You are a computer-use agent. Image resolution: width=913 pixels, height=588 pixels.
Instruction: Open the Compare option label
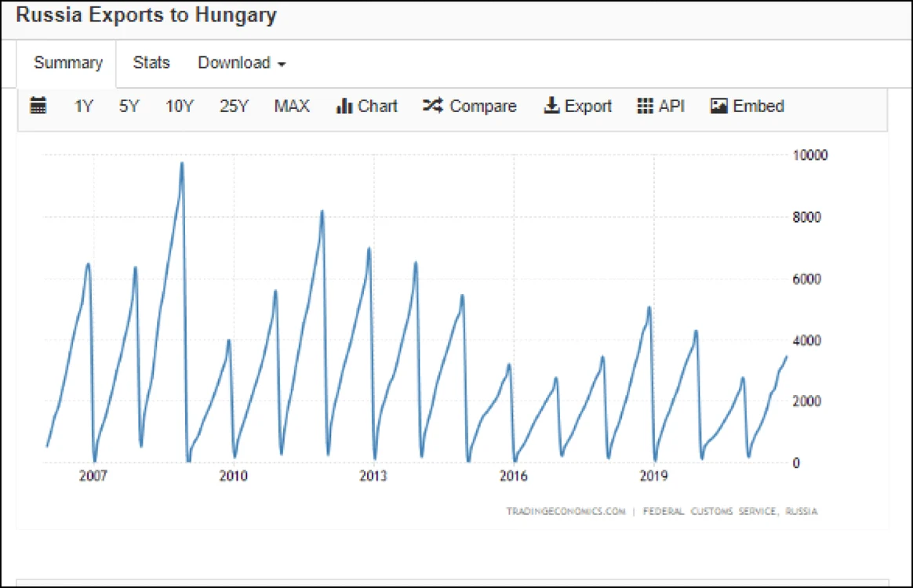point(482,107)
